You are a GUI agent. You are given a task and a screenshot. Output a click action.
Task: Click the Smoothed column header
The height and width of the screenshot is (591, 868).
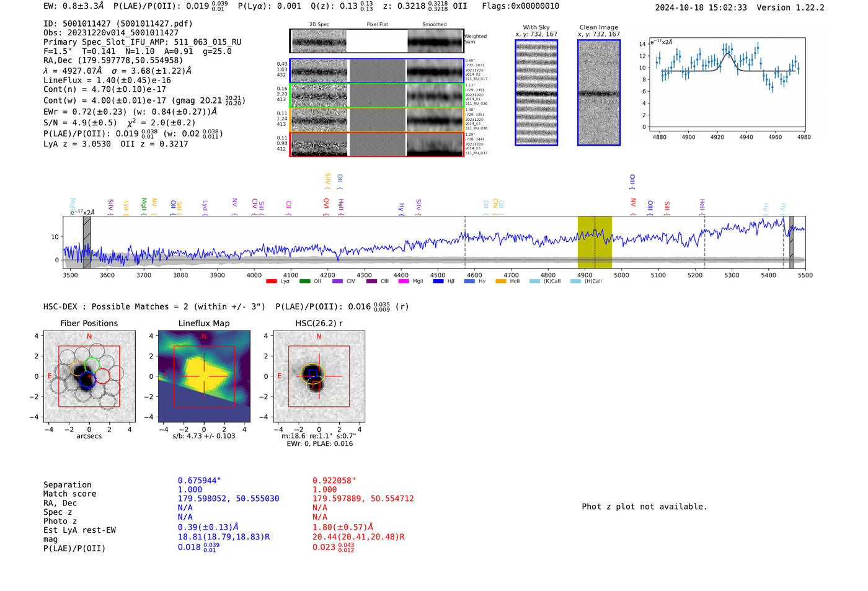(435, 25)
